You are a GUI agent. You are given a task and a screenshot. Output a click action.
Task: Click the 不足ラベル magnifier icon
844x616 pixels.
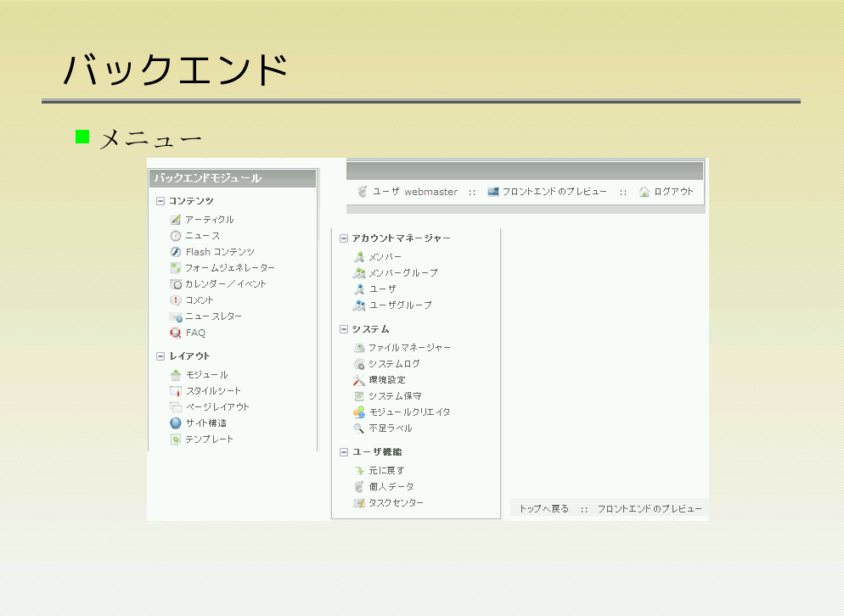click(359, 428)
